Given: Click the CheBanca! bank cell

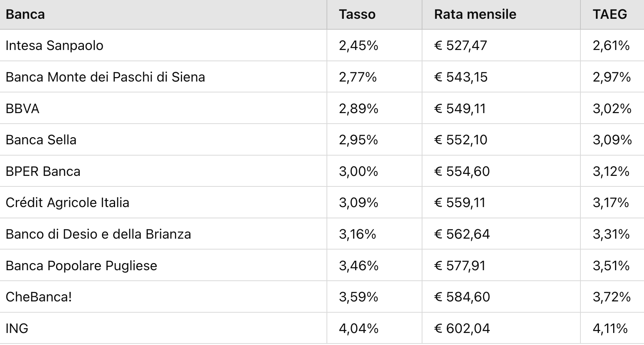Looking at the screenshot, I should pos(39,297).
